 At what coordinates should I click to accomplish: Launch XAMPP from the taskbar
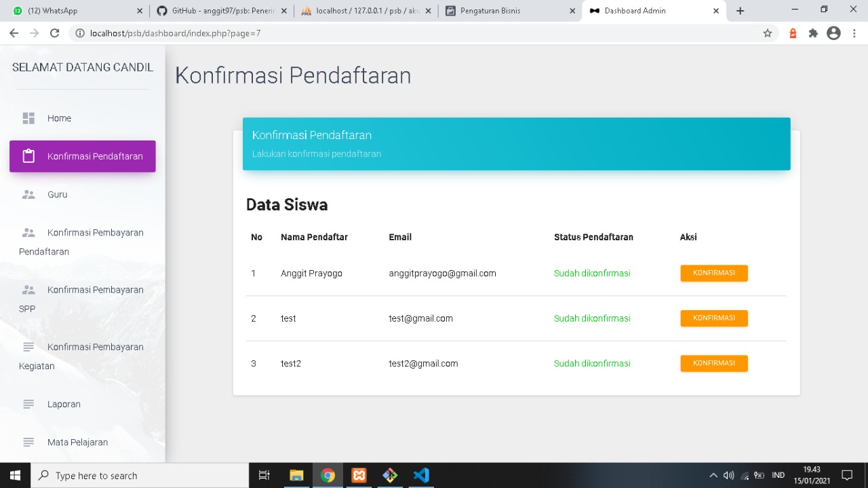(359, 475)
